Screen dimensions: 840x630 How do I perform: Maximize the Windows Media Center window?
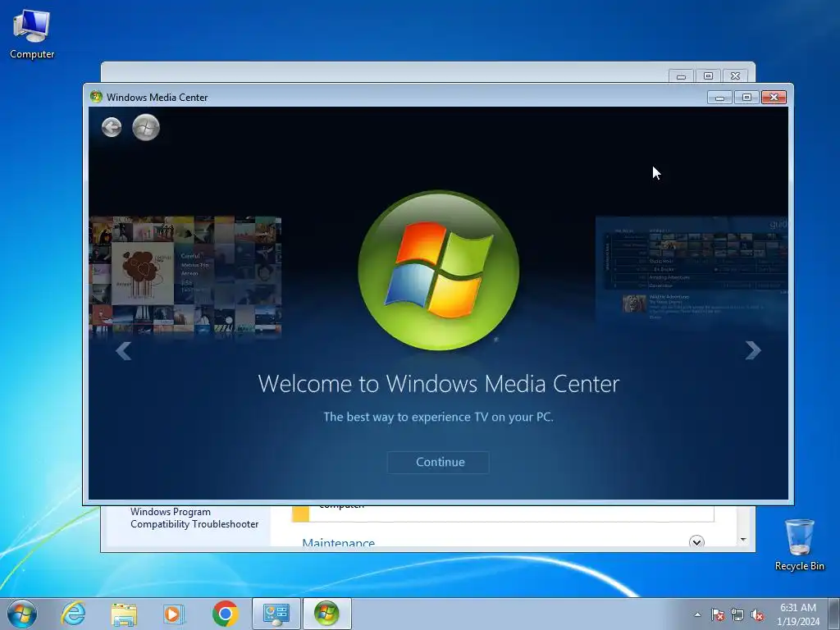pos(746,98)
